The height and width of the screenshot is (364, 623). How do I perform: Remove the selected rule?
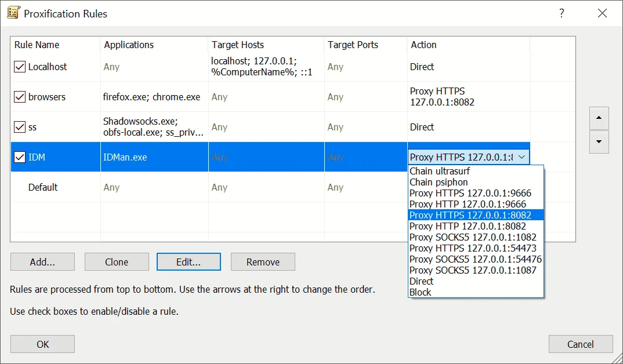(263, 262)
